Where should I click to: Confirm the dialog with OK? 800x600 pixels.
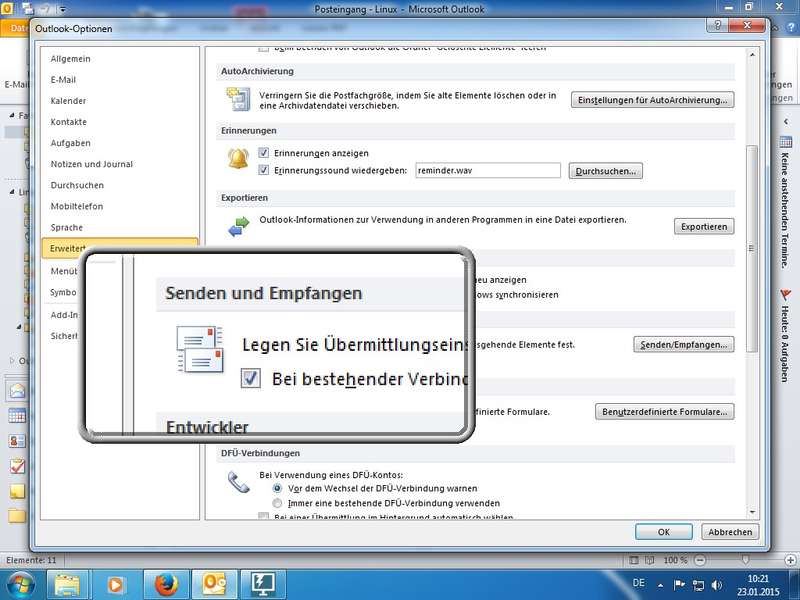[x=664, y=532]
